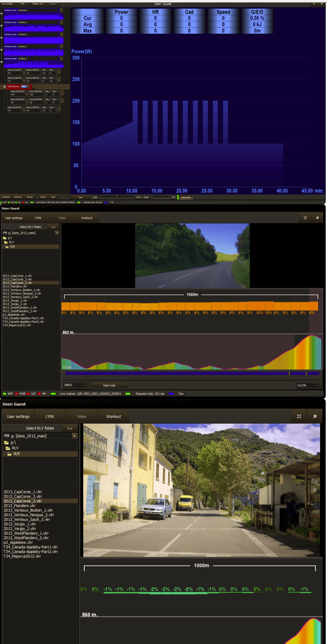Revert workout changes in top window

[43, 197]
